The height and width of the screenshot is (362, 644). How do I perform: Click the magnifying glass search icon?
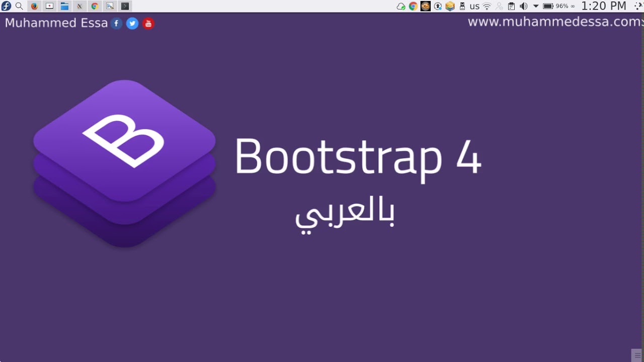pyautogui.click(x=19, y=6)
